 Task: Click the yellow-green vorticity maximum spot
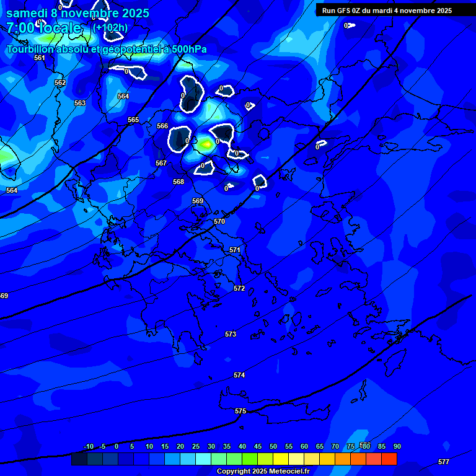(x=206, y=144)
